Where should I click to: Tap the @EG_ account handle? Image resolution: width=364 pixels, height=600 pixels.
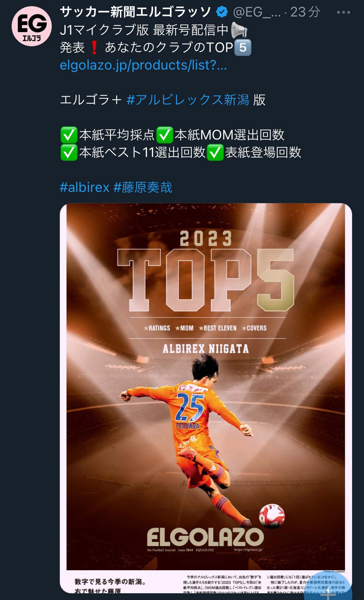[257, 12]
